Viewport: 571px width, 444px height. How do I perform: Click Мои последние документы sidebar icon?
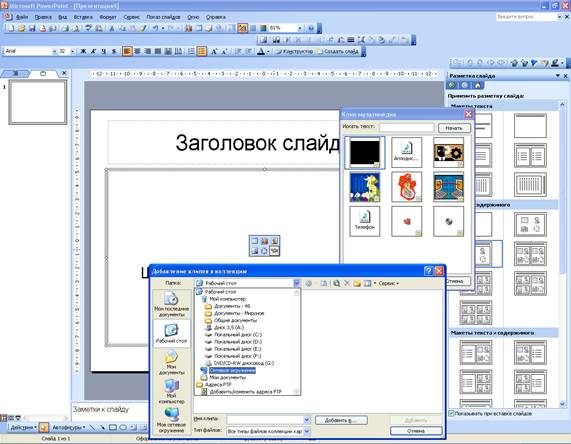[172, 304]
